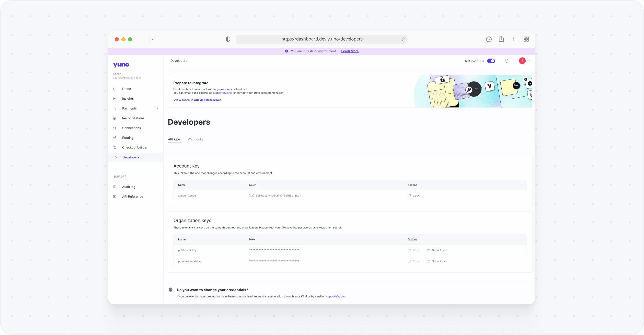Close the Prepare to integrate banner
The width and height of the screenshot is (644, 335).
click(x=526, y=79)
